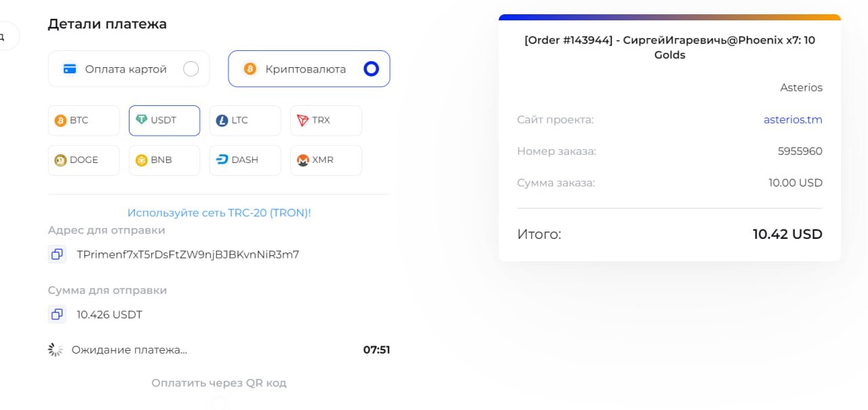Click the loading spinner next to Ожидание платежа

(x=55, y=350)
